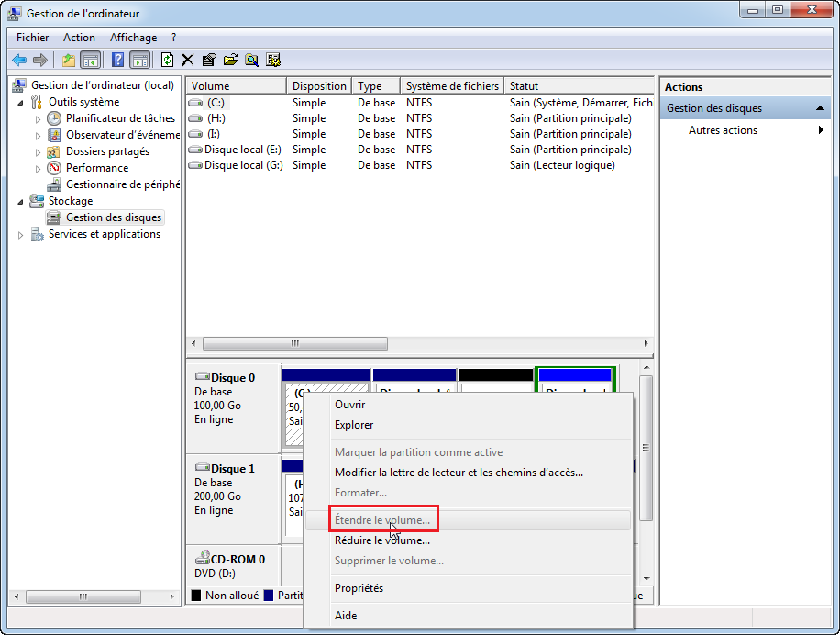Screen dimensions: 840x635
Task: Click the Disposition column header
Action: point(319,85)
